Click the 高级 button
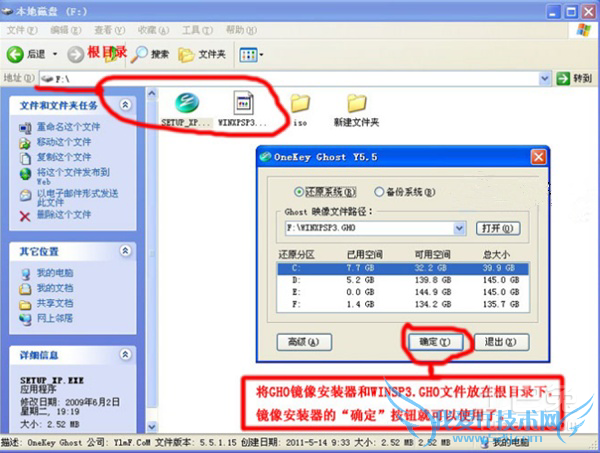The image size is (600, 453). (x=304, y=342)
